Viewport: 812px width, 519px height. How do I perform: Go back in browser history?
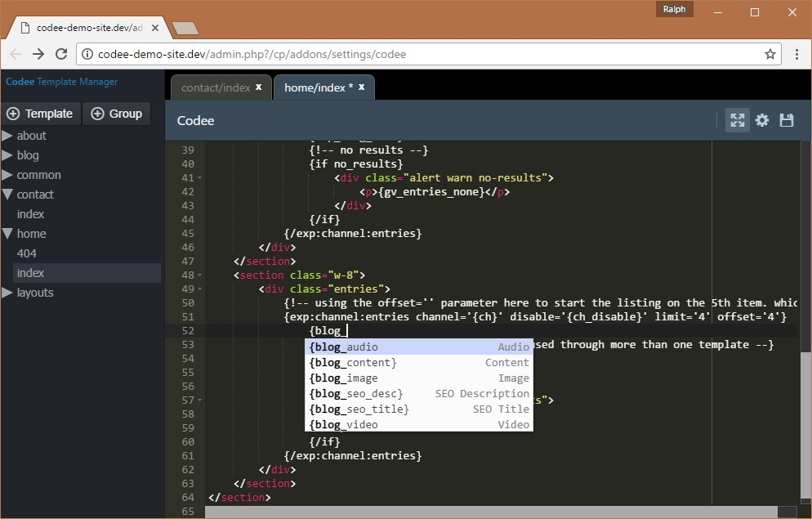16,54
